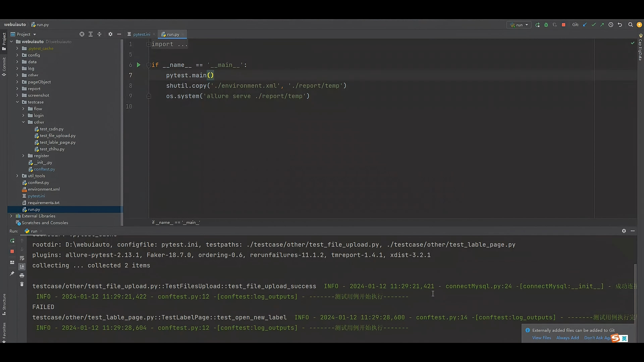Screen dimensions: 644x362
Task: Hide the Project panel with minus icon
Action: click(x=119, y=34)
